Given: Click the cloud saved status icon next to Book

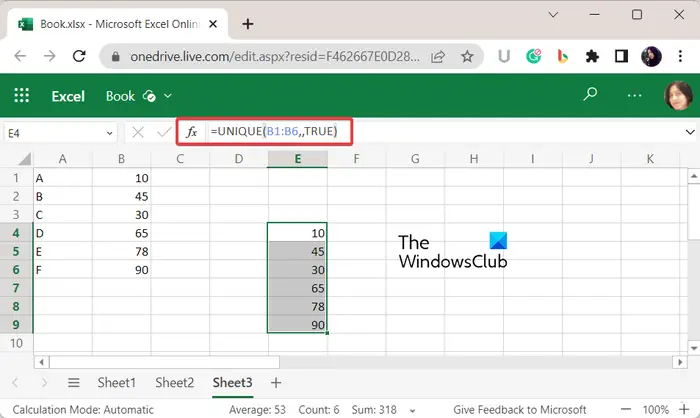Looking at the screenshot, I should point(149,96).
